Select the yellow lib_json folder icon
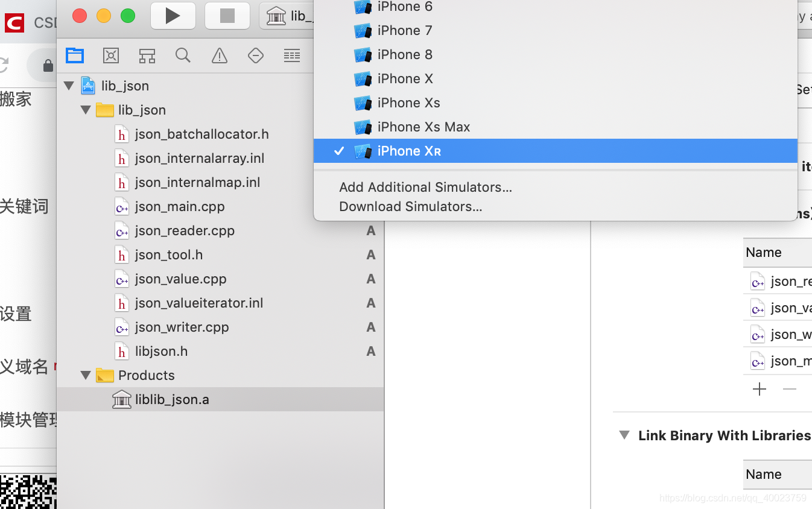 [x=105, y=110]
